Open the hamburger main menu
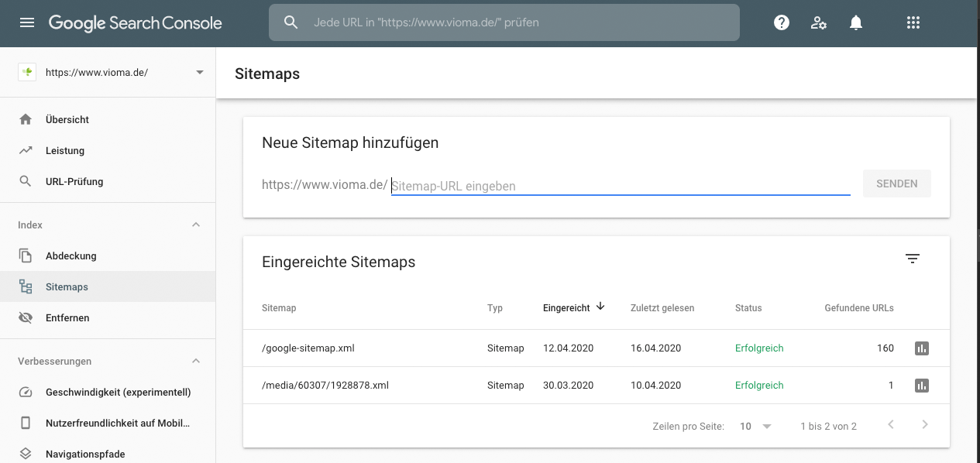Viewport: 980px width, 463px height. pyautogui.click(x=27, y=23)
